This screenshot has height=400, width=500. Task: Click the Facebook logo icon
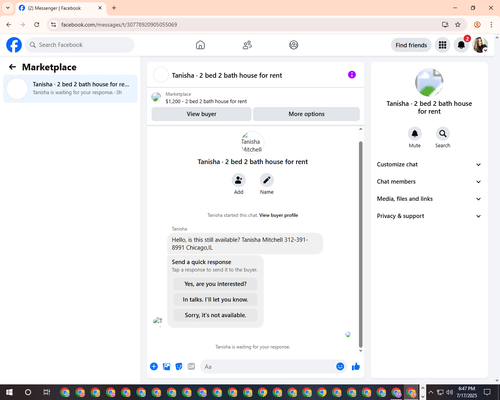(x=14, y=45)
